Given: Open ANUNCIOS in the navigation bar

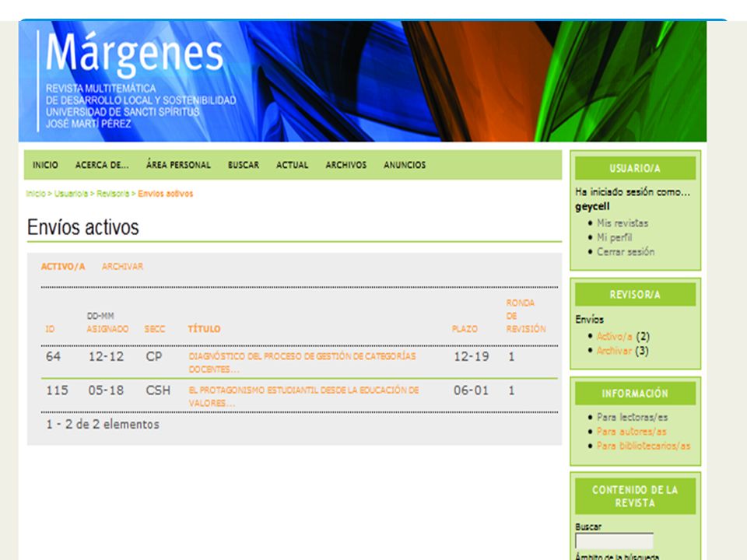Looking at the screenshot, I should click(405, 165).
